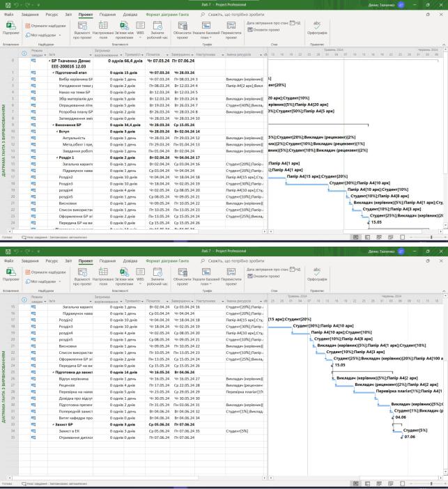
Task: Open My Add-ins (Мої надбудови) in the upper window
Action: (x=43, y=36)
